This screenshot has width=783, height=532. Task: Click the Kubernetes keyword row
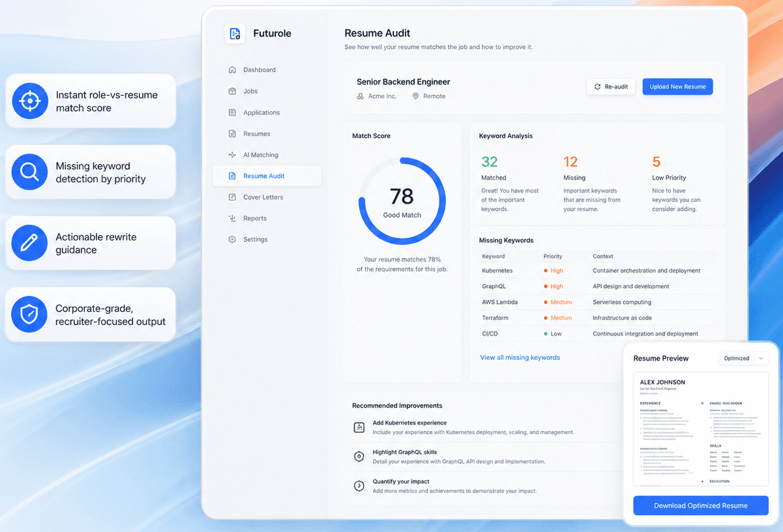point(597,271)
